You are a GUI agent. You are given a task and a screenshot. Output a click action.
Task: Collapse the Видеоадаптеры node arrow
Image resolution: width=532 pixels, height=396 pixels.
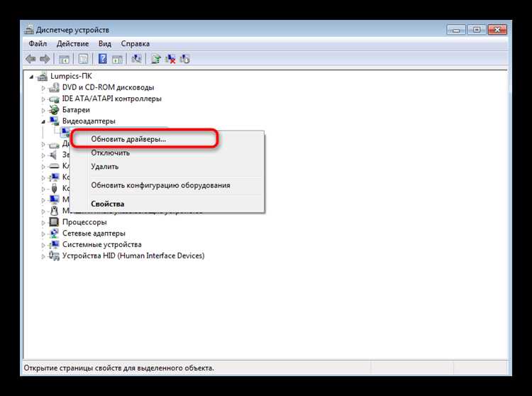tap(43, 121)
